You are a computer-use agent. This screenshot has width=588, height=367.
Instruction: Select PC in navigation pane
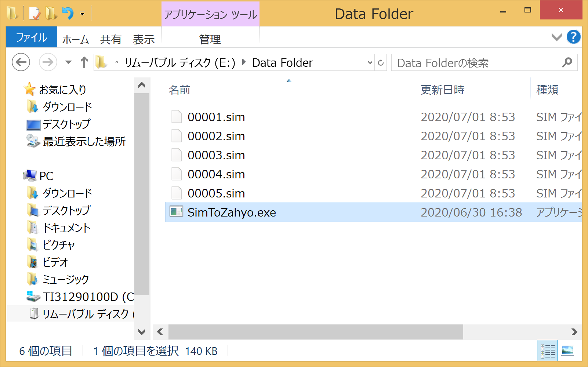(46, 176)
